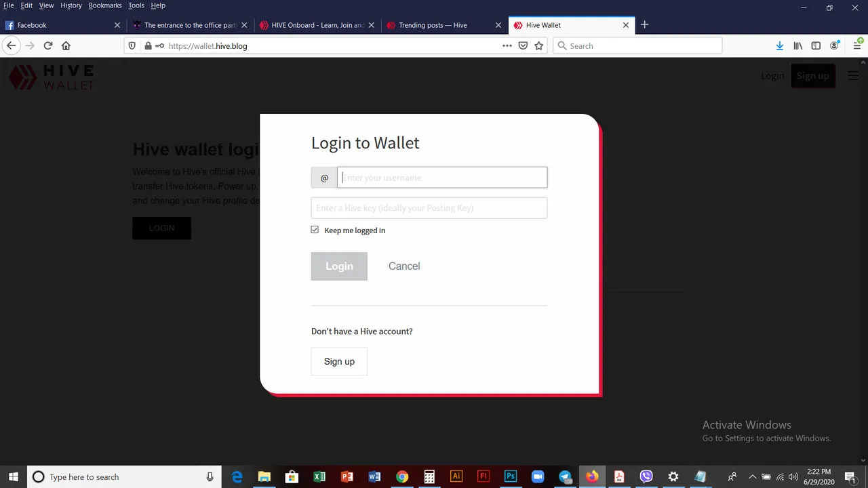The image size is (868, 488).
Task: Open tracking protection shield icon
Action: [133, 45]
